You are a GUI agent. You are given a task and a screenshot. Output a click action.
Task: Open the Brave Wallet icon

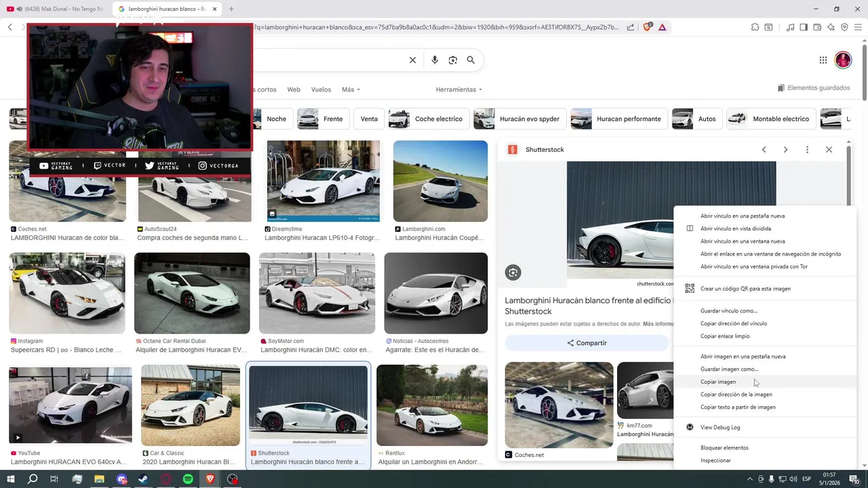point(817,27)
